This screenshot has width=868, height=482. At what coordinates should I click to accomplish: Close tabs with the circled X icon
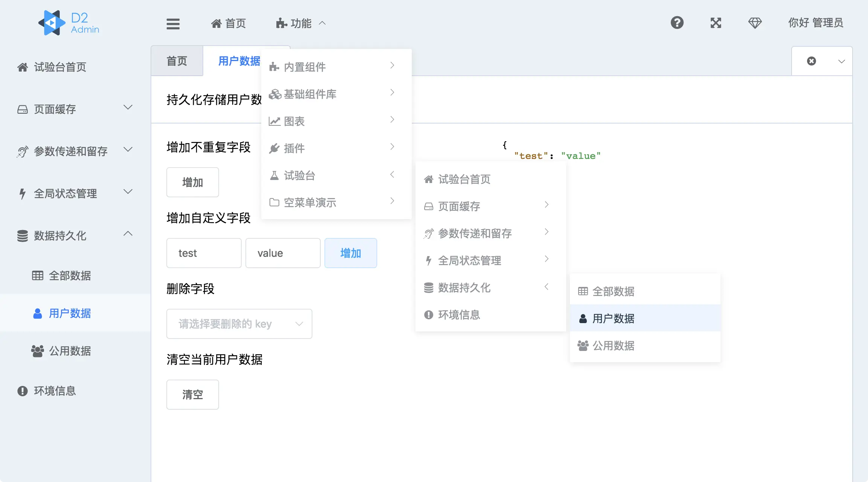812,61
